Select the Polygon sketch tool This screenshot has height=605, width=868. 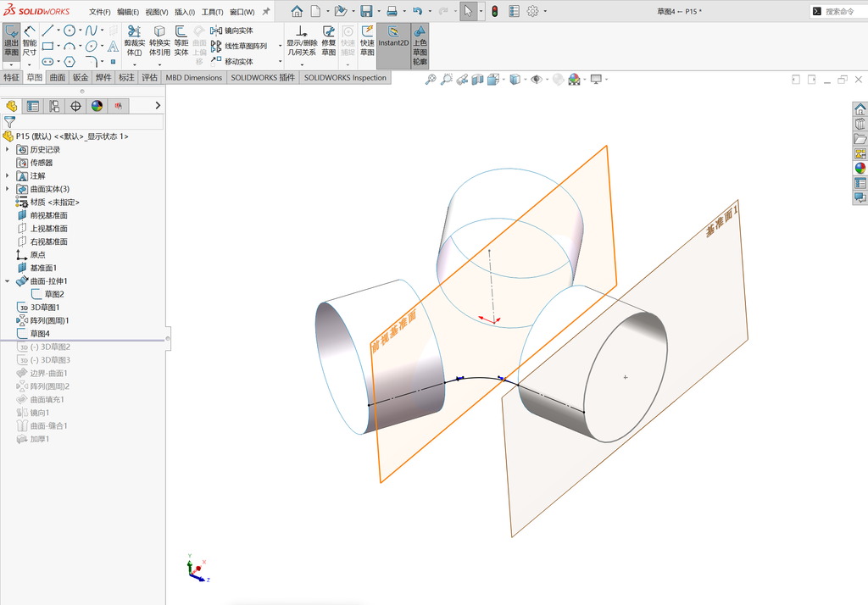click(x=70, y=62)
